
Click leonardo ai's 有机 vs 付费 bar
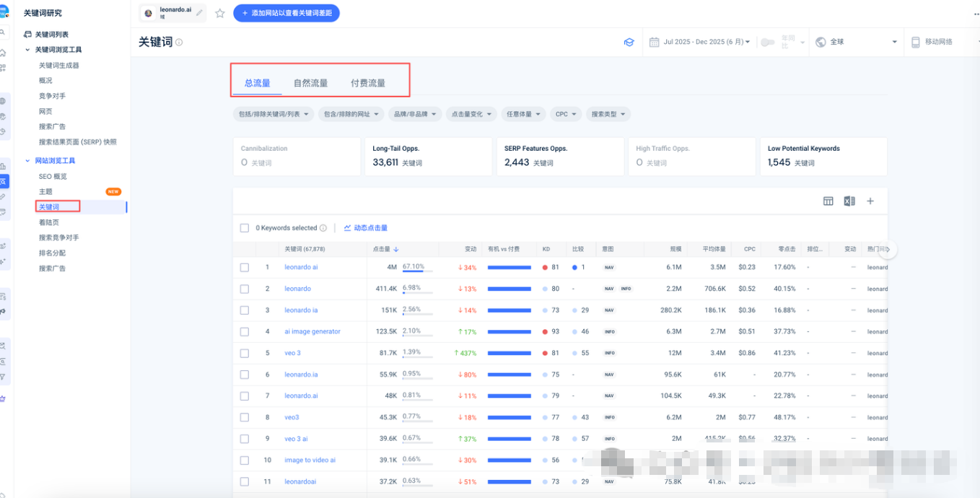[509, 267]
